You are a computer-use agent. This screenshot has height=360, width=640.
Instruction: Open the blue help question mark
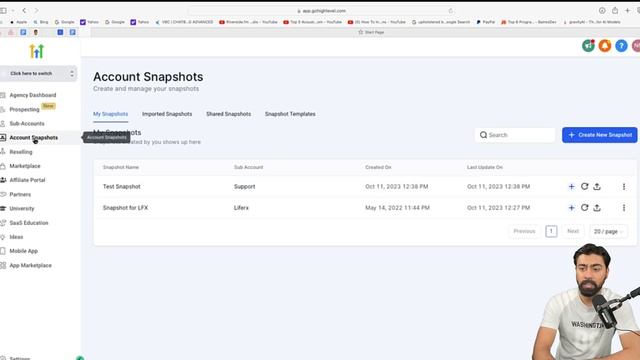click(x=621, y=46)
